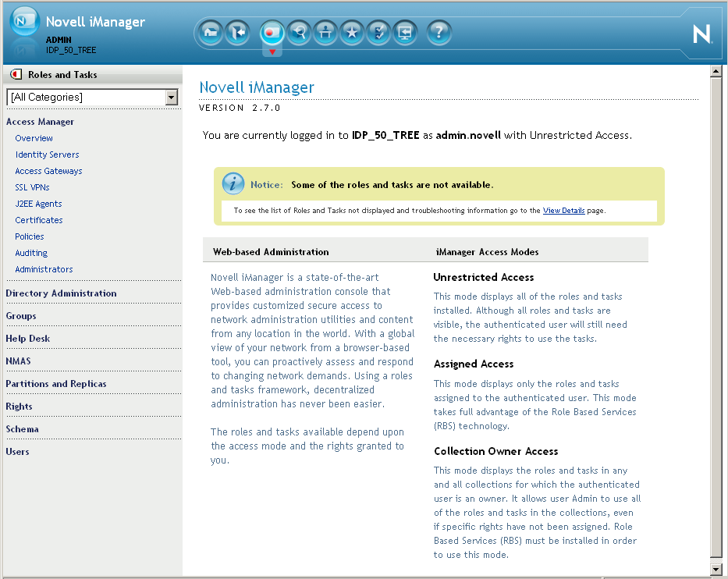The height and width of the screenshot is (579, 728).
Task: Open Help question mark icon
Action: point(439,33)
